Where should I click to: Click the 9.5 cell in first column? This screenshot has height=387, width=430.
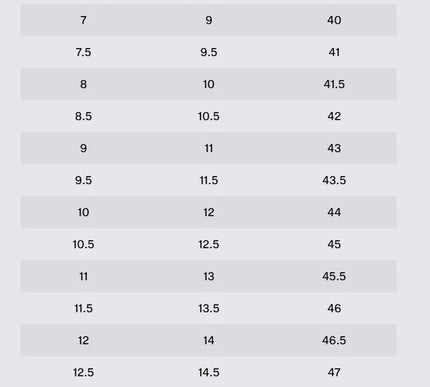[x=83, y=180]
